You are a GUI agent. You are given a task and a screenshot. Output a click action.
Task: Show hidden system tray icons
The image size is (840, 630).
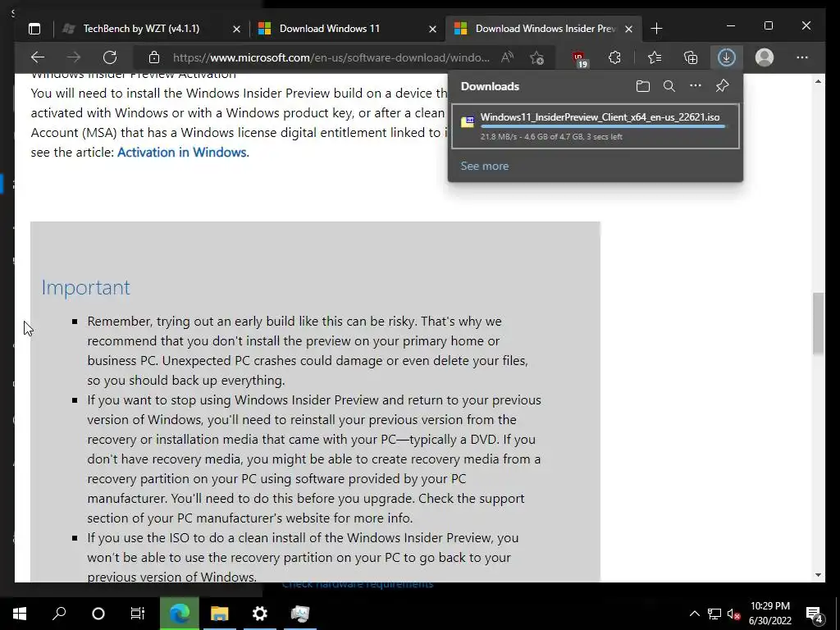pos(694,614)
